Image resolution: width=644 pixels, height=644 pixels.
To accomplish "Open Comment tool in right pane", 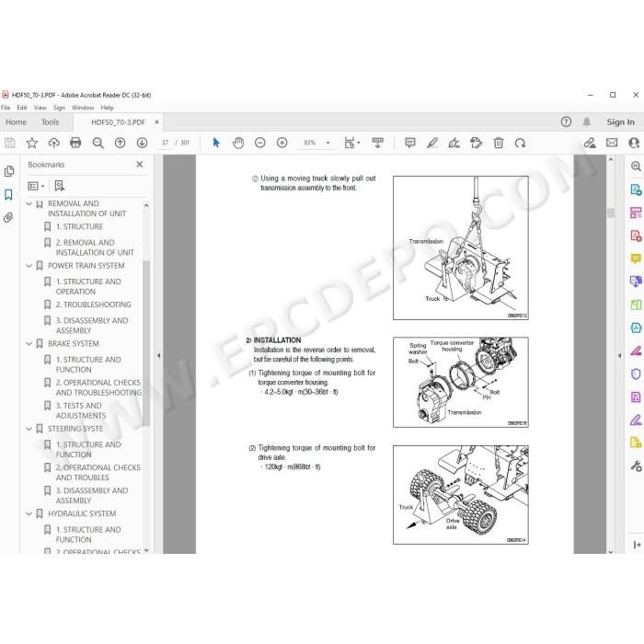I will click(x=636, y=259).
